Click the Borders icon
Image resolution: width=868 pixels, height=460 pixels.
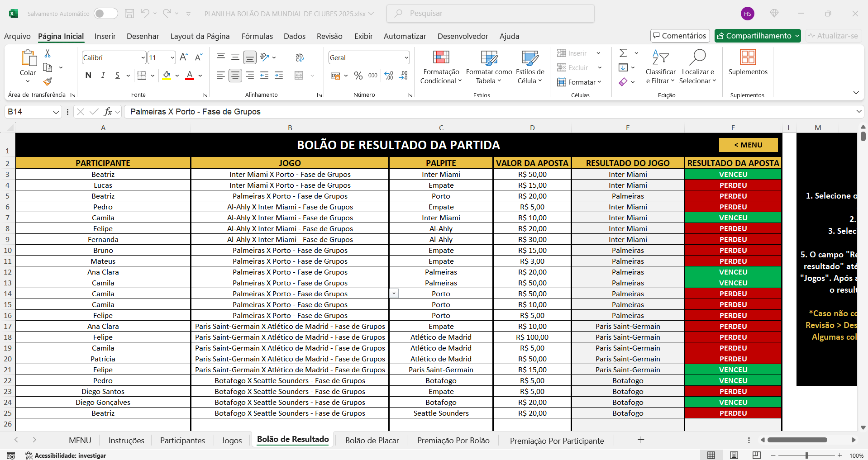(142, 76)
